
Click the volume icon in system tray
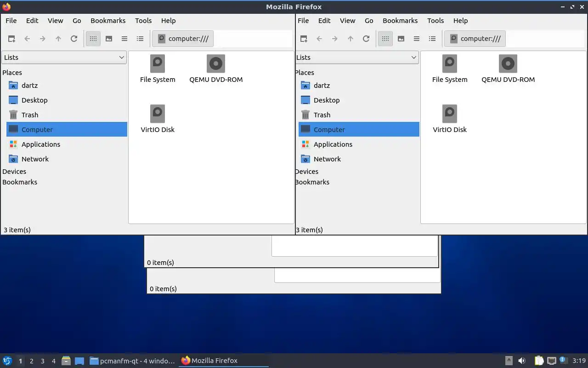coord(522,361)
